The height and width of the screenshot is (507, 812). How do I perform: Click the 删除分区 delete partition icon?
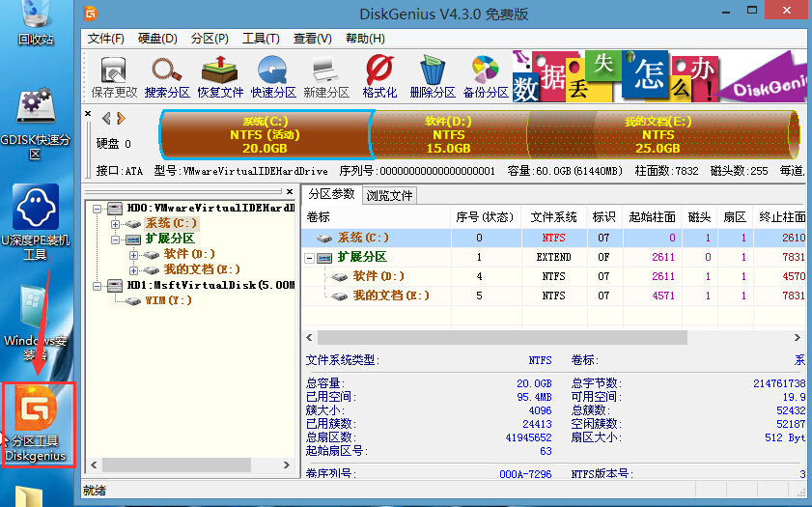click(x=432, y=76)
